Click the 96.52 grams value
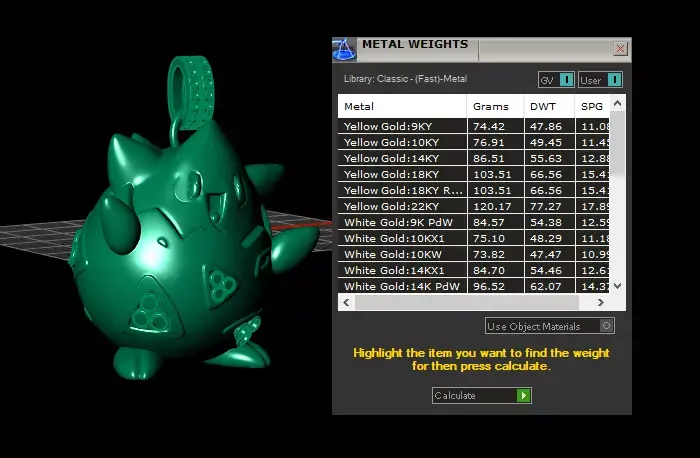Viewport: 700px width, 458px height. [x=489, y=286]
